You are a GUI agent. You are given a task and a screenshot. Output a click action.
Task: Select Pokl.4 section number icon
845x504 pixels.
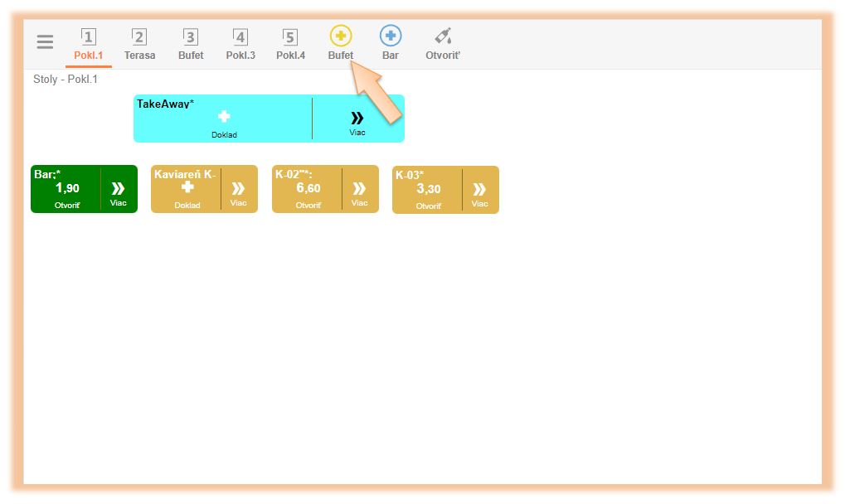pyautogui.click(x=289, y=37)
